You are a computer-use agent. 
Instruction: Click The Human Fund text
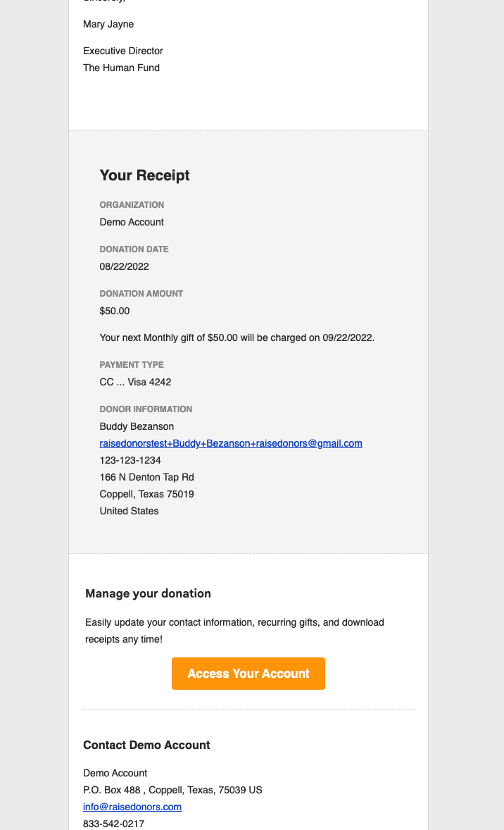pyautogui.click(x=121, y=68)
